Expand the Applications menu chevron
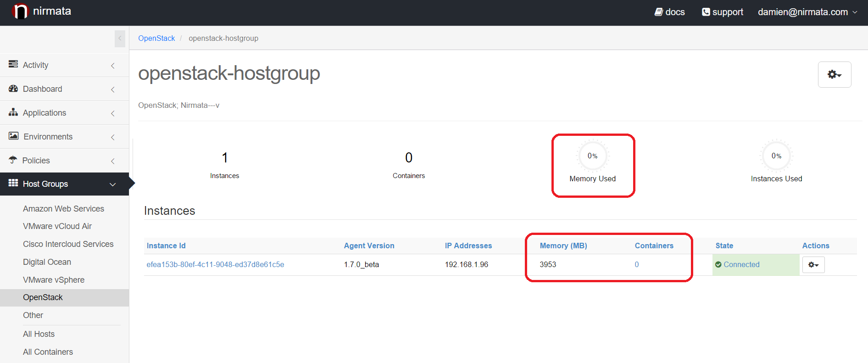The width and height of the screenshot is (868, 363). pyautogui.click(x=113, y=113)
